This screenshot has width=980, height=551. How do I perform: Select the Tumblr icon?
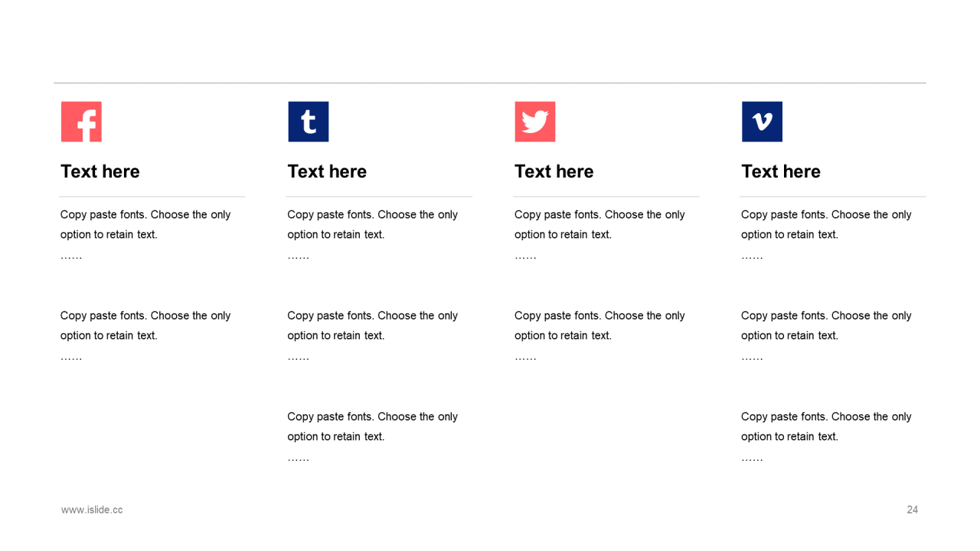pos(309,122)
